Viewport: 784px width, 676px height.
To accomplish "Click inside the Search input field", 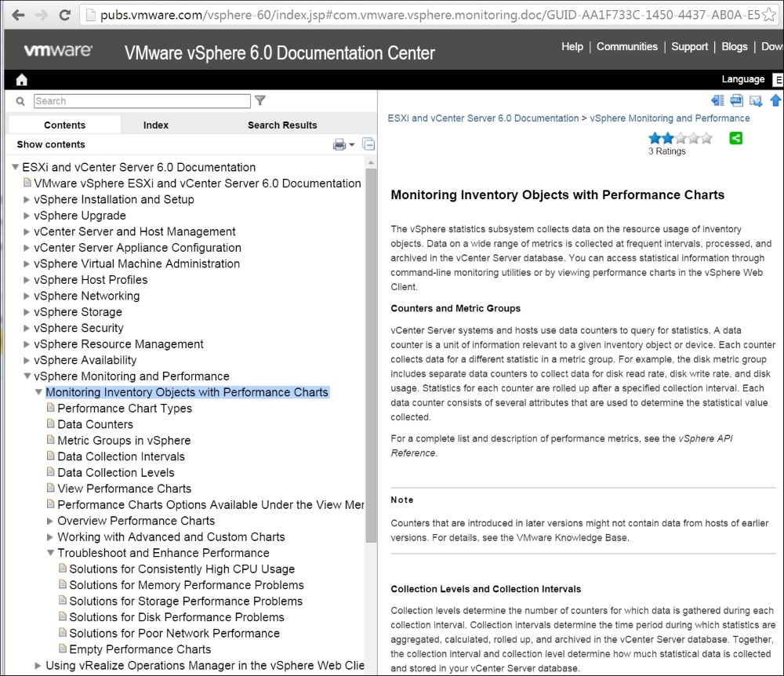I will [x=142, y=101].
